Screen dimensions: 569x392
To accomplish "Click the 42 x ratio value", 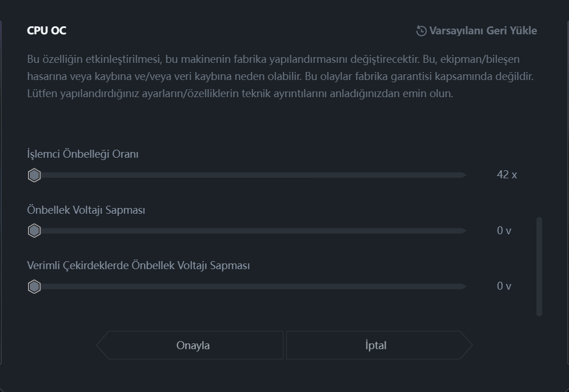I will tap(507, 175).
